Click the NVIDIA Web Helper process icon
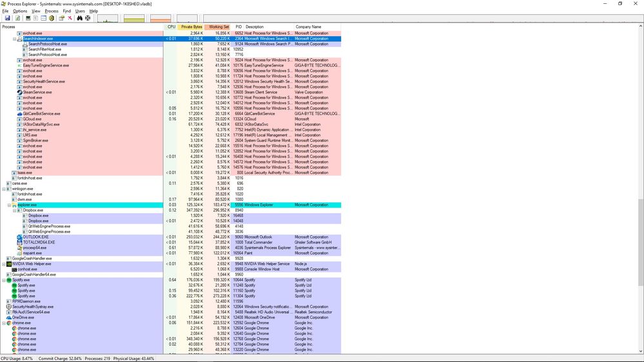The image size is (644, 362). point(9,264)
